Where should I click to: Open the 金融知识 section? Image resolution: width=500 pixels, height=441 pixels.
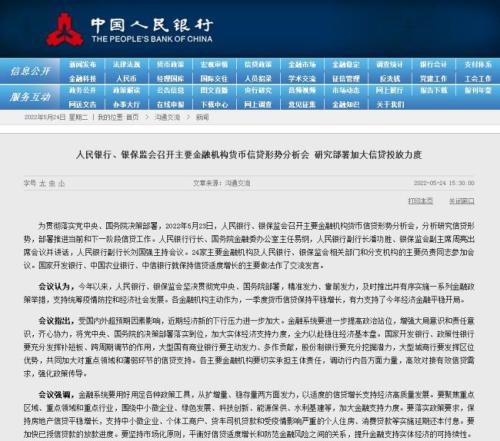346,105
